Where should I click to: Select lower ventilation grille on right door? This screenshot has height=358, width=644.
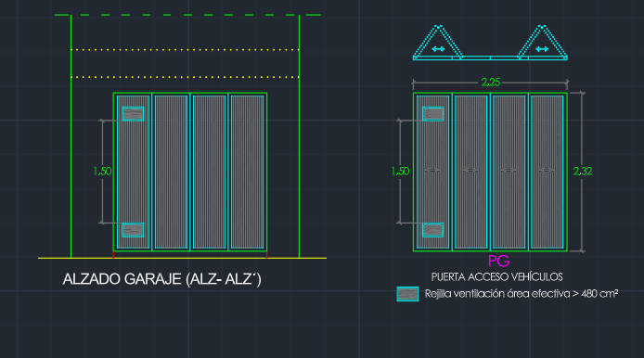[x=433, y=230]
